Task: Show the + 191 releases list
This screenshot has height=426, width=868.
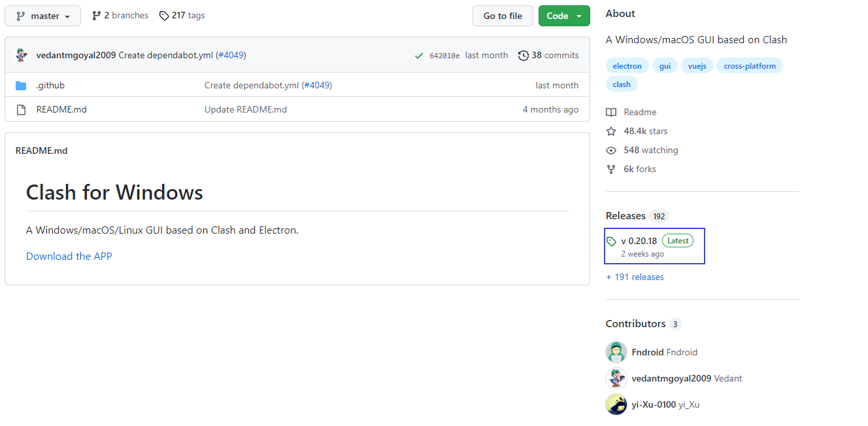Action: click(x=635, y=277)
